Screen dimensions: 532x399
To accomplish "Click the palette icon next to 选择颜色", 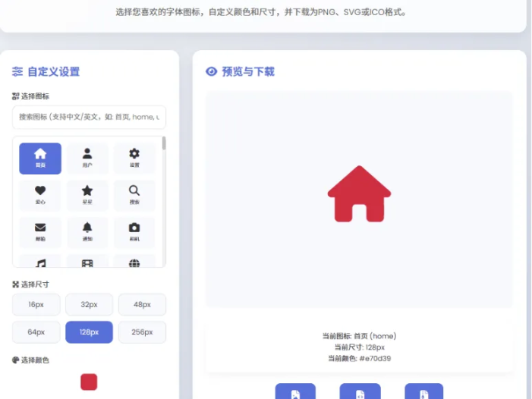I will click(x=15, y=360).
